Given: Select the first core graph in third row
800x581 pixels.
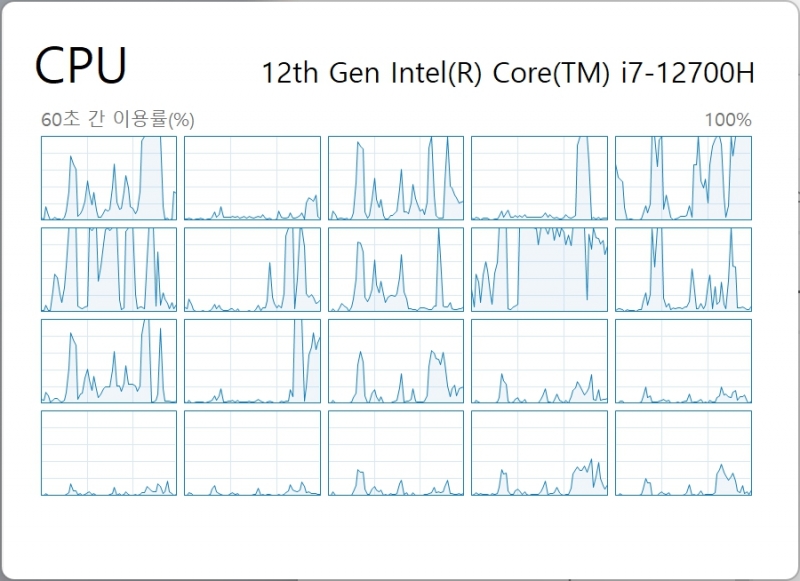Looking at the screenshot, I should 109,361.
